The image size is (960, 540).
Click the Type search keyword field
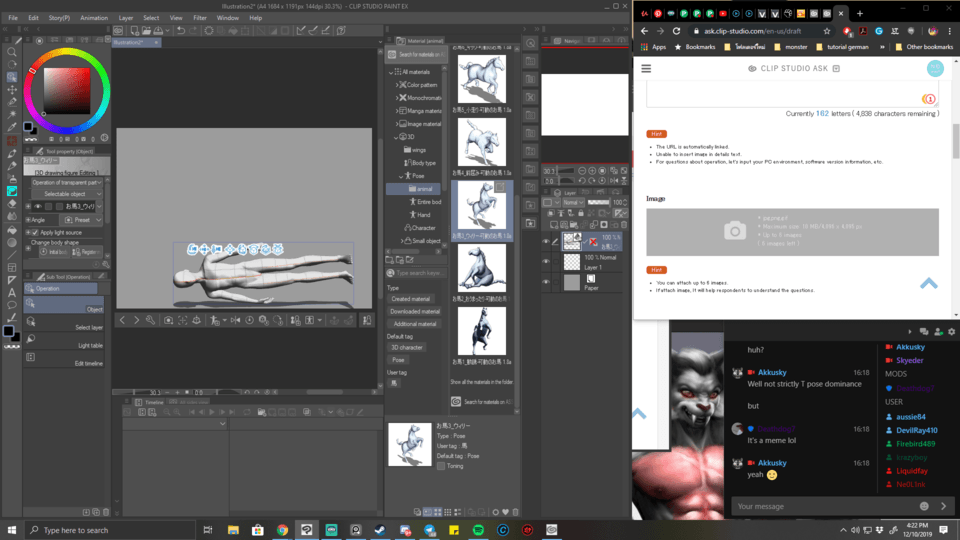pyautogui.click(x=419, y=273)
